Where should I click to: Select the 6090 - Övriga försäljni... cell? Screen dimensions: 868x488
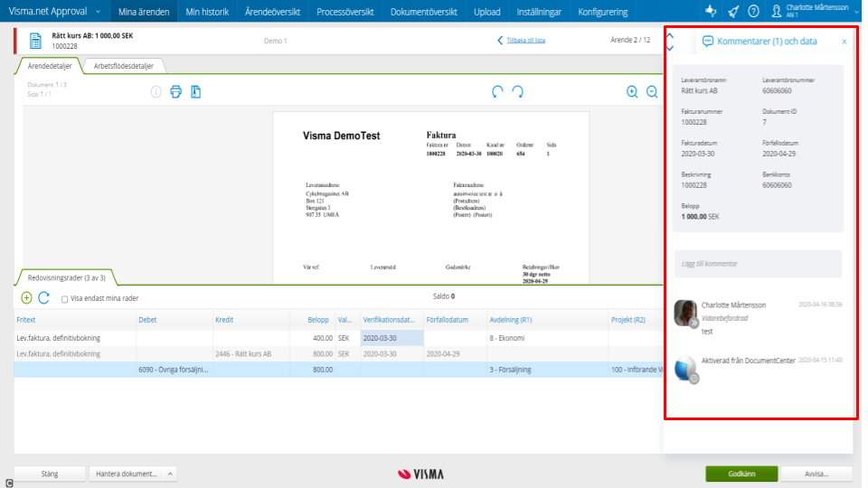175,370
